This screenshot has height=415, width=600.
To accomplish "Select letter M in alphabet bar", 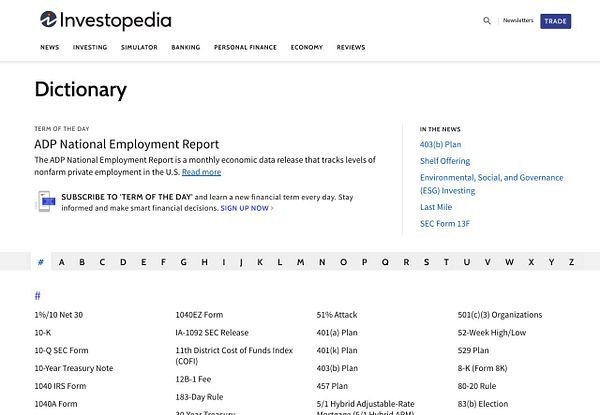I will [x=301, y=262].
